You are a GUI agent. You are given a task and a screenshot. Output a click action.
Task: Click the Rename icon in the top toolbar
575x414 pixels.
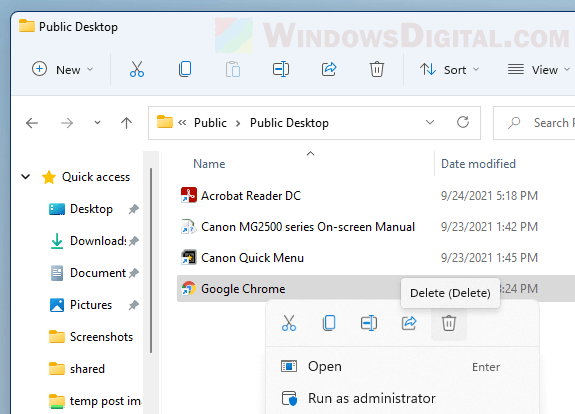pyautogui.click(x=281, y=69)
